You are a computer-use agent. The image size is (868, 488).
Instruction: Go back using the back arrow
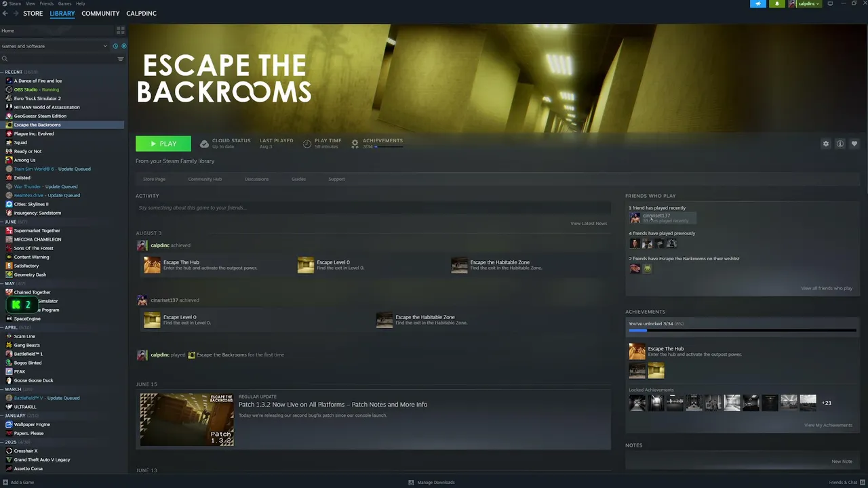coord(5,14)
